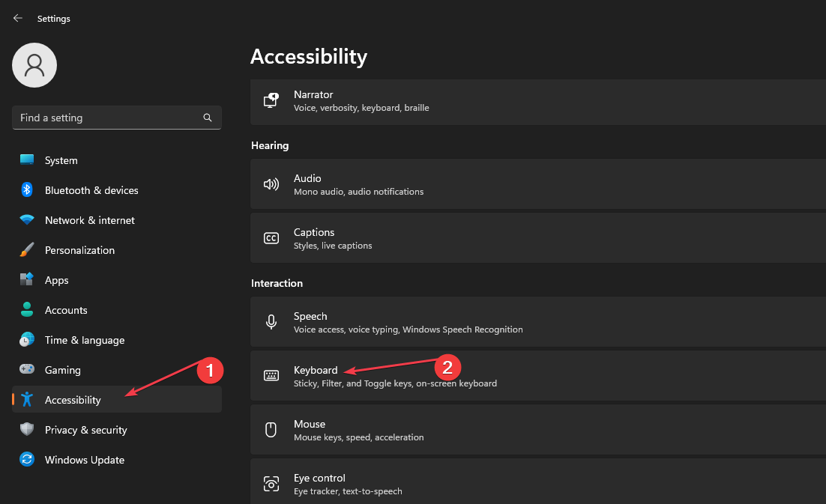Click the System monitor icon
This screenshot has height=504, width=826.
[27, 160]
